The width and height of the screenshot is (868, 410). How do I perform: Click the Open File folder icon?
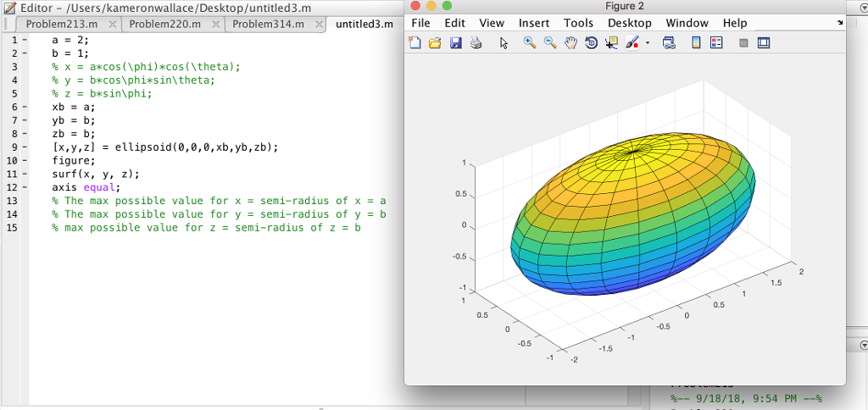pyautogui.click(x=435, y=42)
